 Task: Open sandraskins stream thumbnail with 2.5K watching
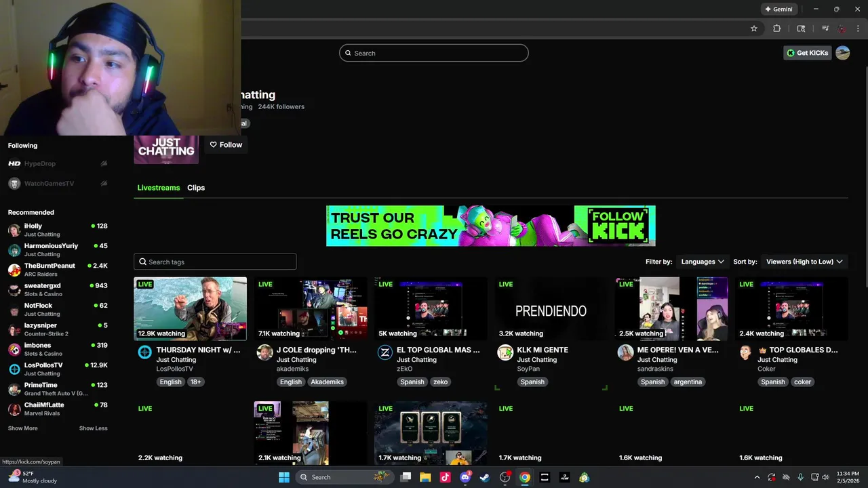[671, 308]
